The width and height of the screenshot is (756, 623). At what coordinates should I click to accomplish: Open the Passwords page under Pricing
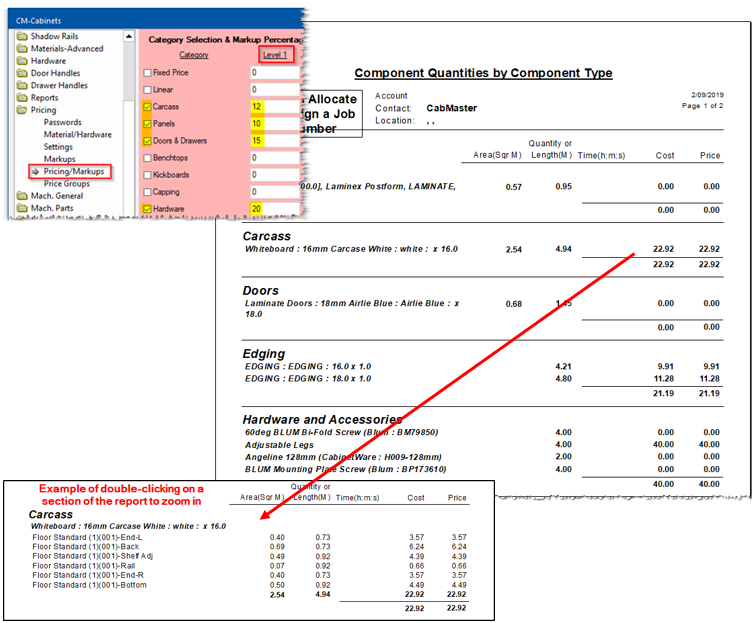point(63,123)
